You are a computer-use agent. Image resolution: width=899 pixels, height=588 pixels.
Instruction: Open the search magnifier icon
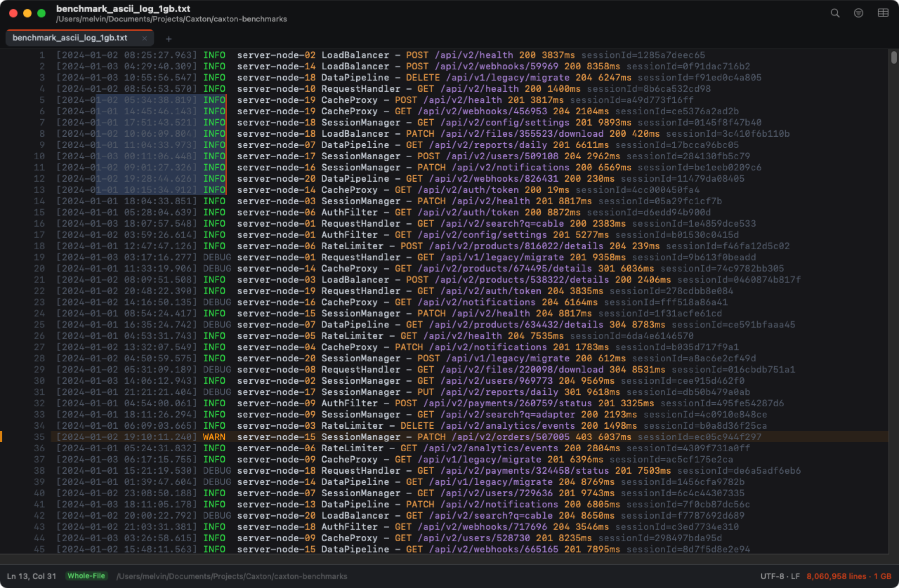pyautogui.click(x=835, y=13)
